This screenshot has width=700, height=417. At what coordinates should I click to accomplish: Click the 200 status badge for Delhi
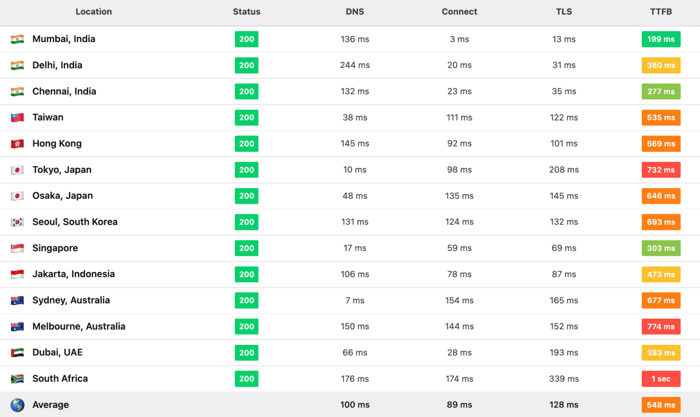(246, 65)
